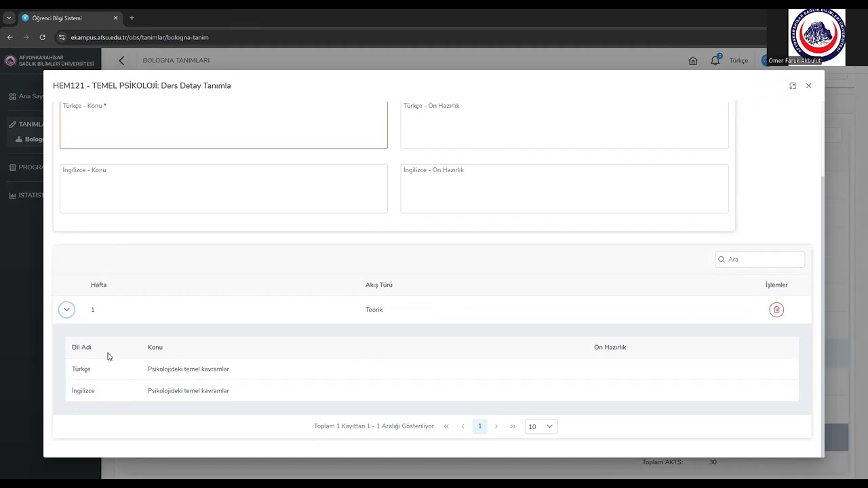Close the Öğrenci Bilgi Sistemi browser tab
Image resolution: width=868 pixels, height=488 pixels.
tap(115, 18)
